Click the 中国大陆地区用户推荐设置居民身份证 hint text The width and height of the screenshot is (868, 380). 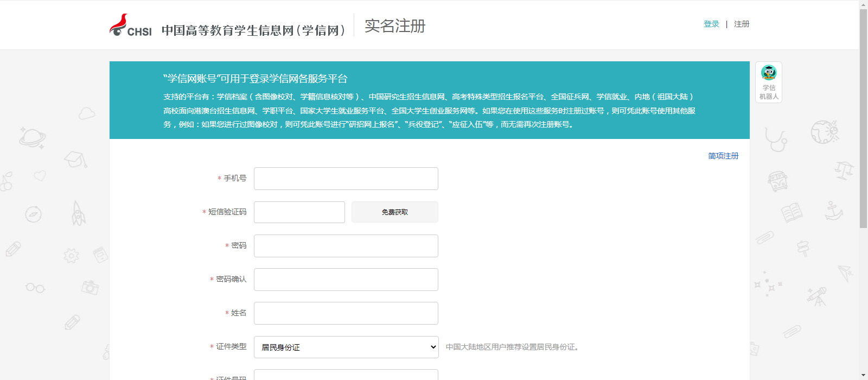pyautogui.click(x=512, y=347)
